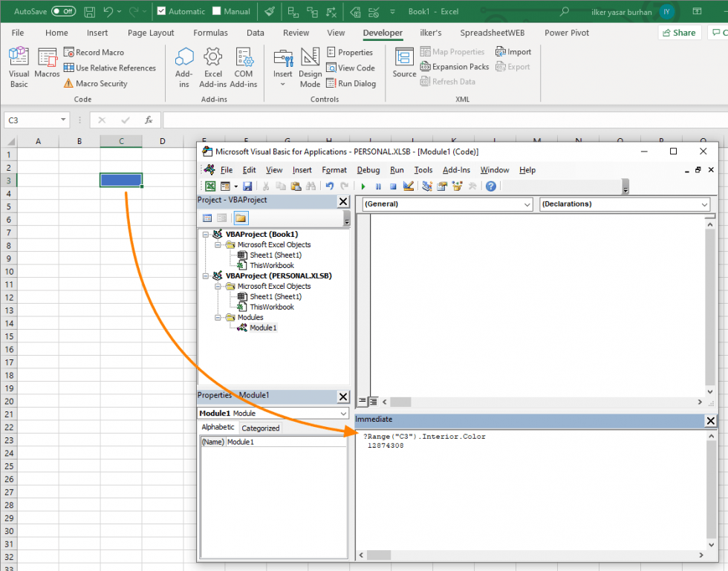The image size is (728, 571).
Task: Click the Reset icon in the VBA toolbar
Action: coord(394,186)
